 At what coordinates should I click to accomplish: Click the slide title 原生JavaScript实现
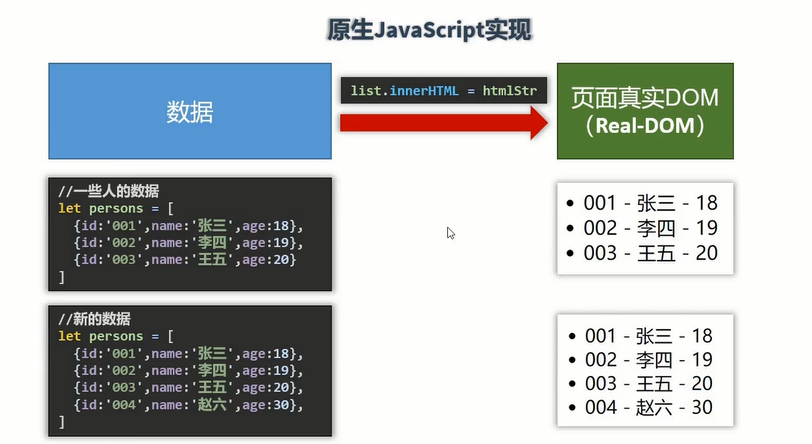pos(429,30)
